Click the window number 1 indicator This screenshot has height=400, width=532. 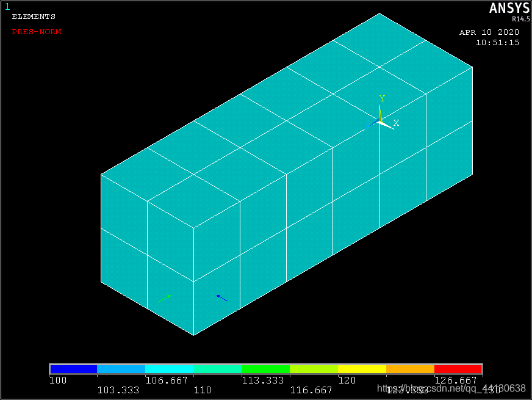tap(7, 7)
